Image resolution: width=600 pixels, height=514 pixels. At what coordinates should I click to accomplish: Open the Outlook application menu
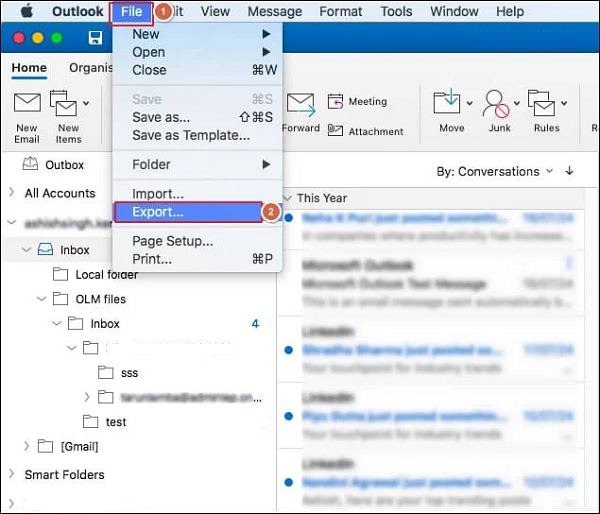pos(78,11)
